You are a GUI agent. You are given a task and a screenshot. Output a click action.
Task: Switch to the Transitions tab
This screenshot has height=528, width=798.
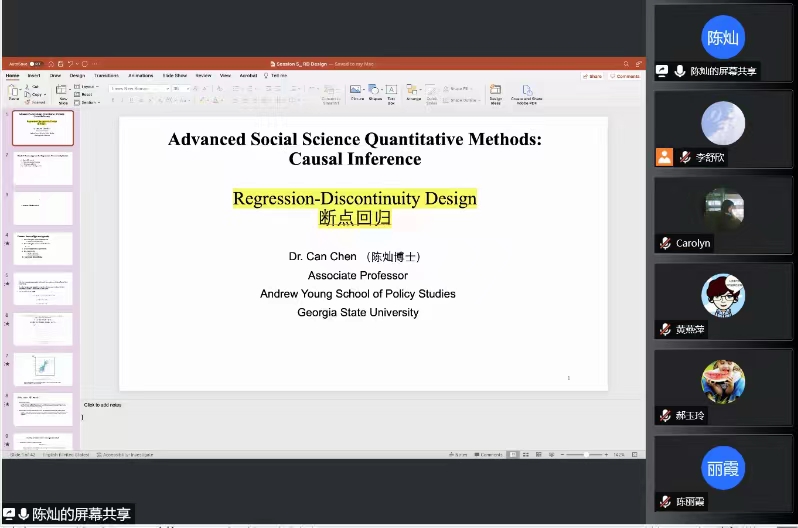106,75
